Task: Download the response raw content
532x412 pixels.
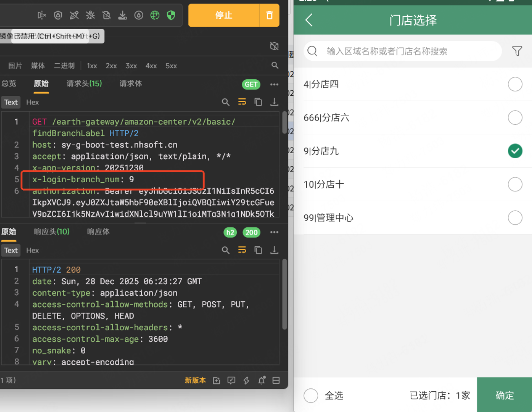Action: pyautogui.click(x=274, y=250)
